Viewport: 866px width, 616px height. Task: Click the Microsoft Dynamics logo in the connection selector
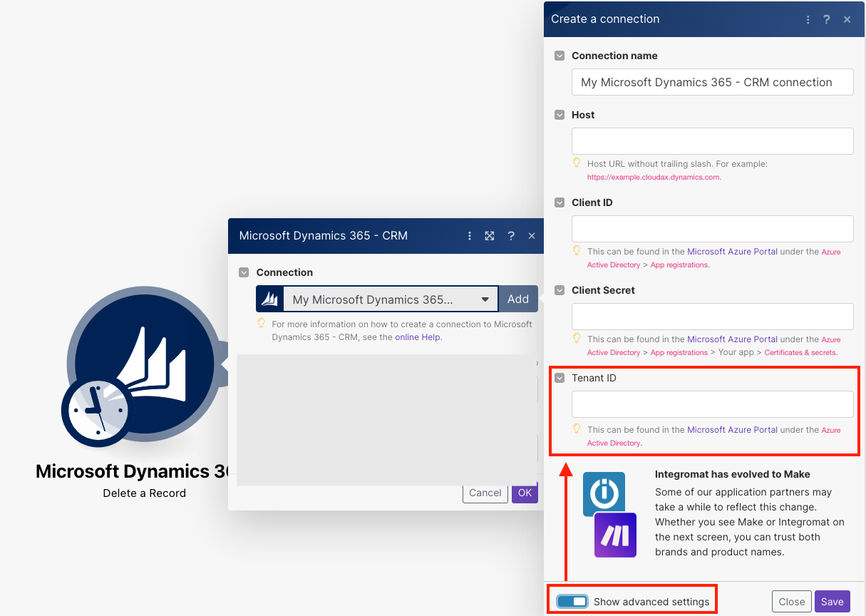tap(269, 299)
